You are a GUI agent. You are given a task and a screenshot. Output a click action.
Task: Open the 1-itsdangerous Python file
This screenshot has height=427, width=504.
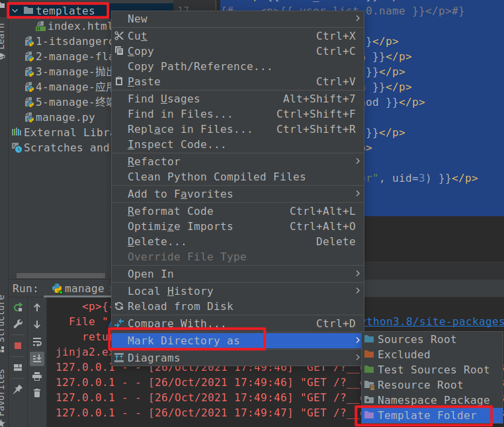click(68, 42)
